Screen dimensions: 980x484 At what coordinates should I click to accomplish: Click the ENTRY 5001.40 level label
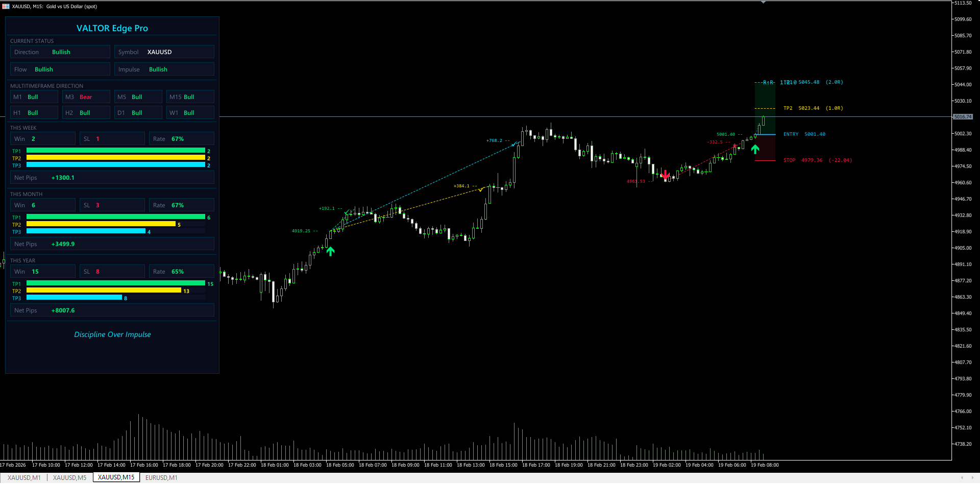[804, 134]
